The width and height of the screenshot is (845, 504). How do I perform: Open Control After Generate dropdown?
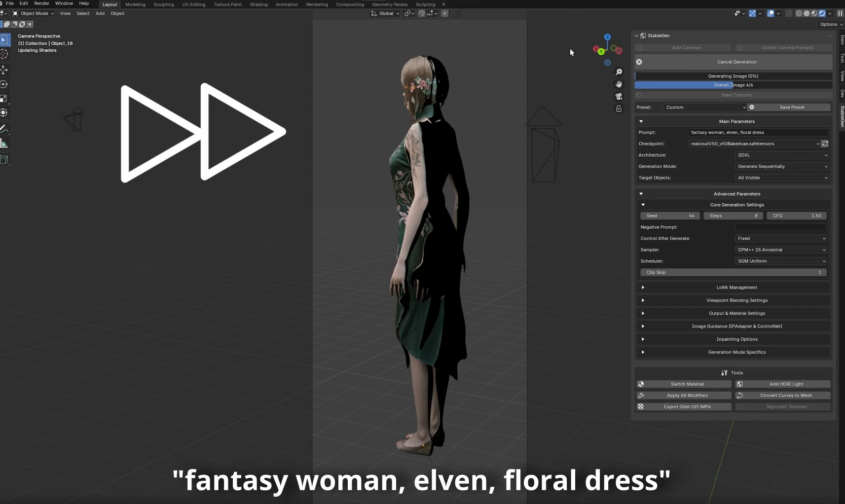click(781, 238)
